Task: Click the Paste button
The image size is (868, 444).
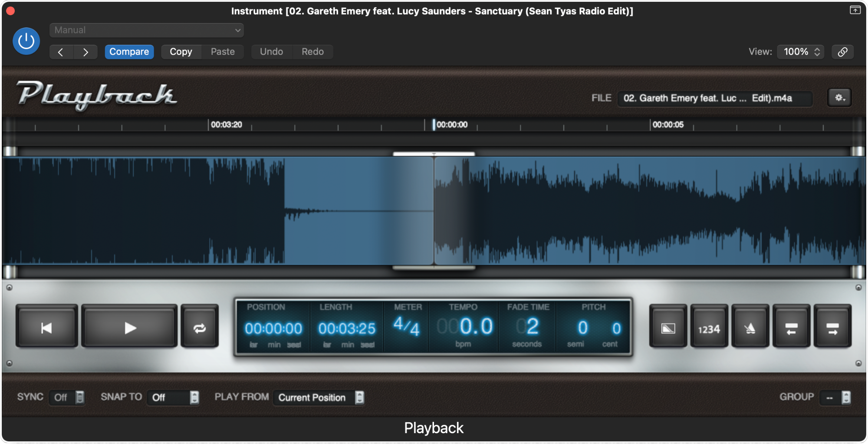Action: (x=223, y=52)
